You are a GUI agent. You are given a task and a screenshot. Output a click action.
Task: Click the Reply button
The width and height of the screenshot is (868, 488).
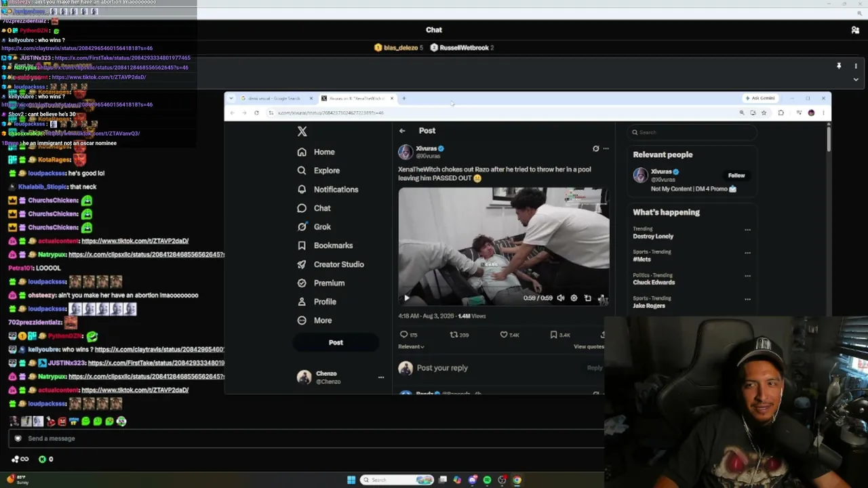594,368
